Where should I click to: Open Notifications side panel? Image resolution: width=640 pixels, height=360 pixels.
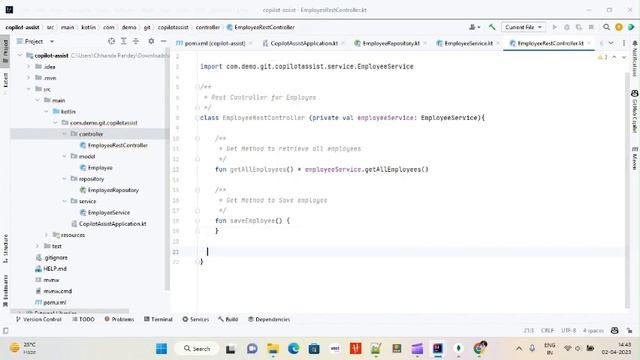(x=635, y=58)
